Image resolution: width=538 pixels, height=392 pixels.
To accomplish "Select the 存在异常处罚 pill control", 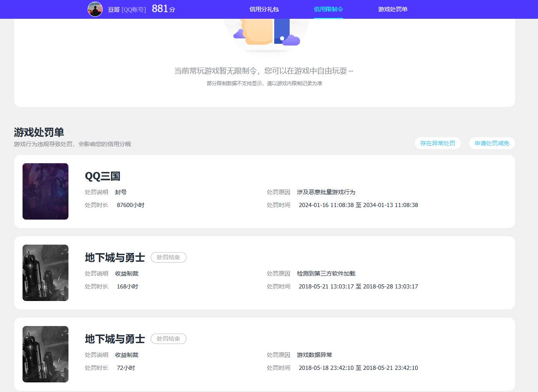I will 437,143.
